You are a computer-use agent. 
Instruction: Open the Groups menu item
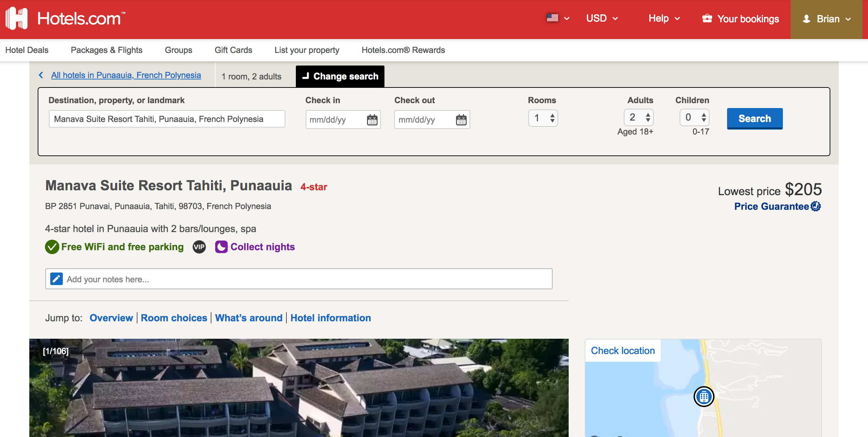pyautogui.click(x=178, y=50)
